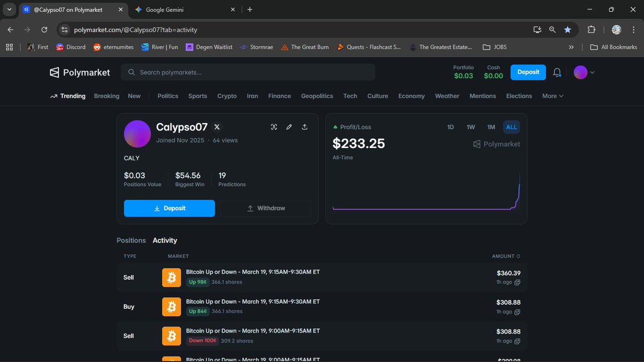
Task: Open the browser extensions puzzle icon
Action: tap(592, 29)
